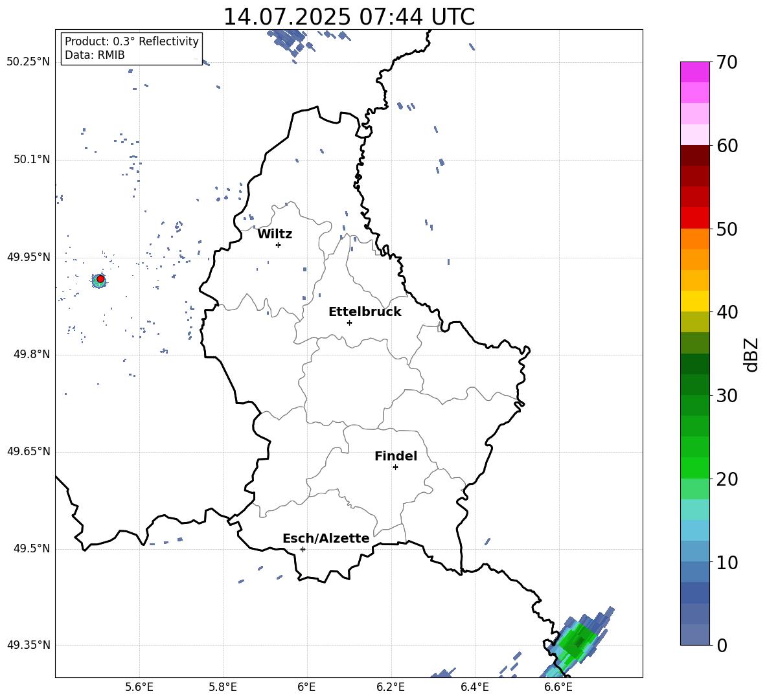Click the 6.6°E longitude label
This screenshot has height=700, width=767.
[558, 687]
